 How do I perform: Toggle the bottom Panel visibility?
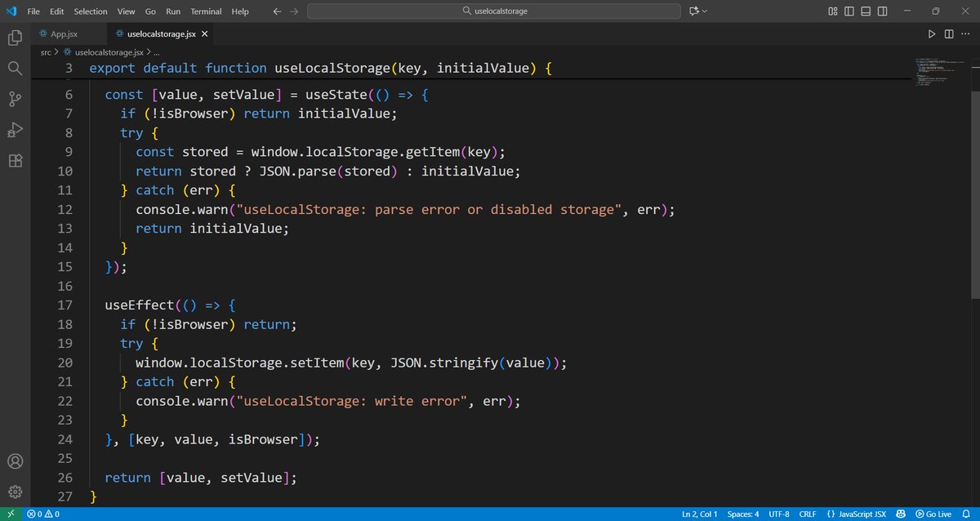(x=866, y=11)
